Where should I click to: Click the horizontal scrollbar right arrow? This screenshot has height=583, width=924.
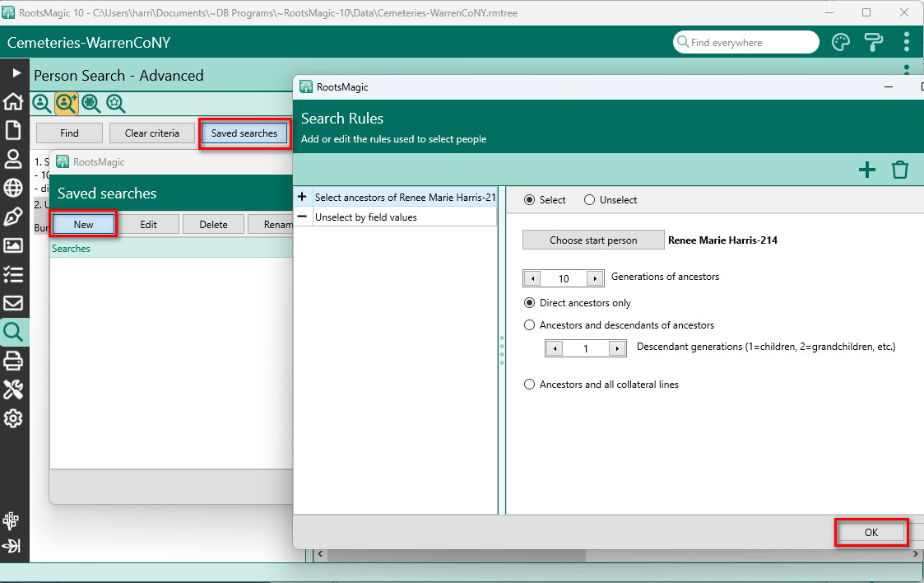pyautogui.click(x=915, y=554)
